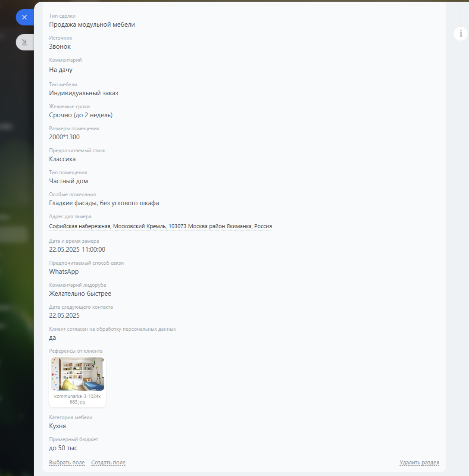The height and width of the screenshot is (476, 469).
Task: Click "Создать поле" link
Action: [x=108, y=463]
